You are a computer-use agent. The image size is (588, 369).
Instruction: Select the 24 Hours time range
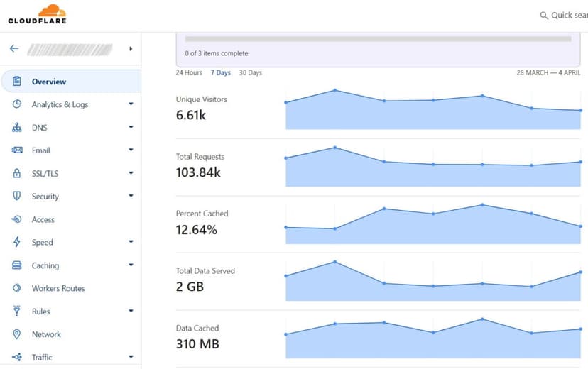coord(189,73)
